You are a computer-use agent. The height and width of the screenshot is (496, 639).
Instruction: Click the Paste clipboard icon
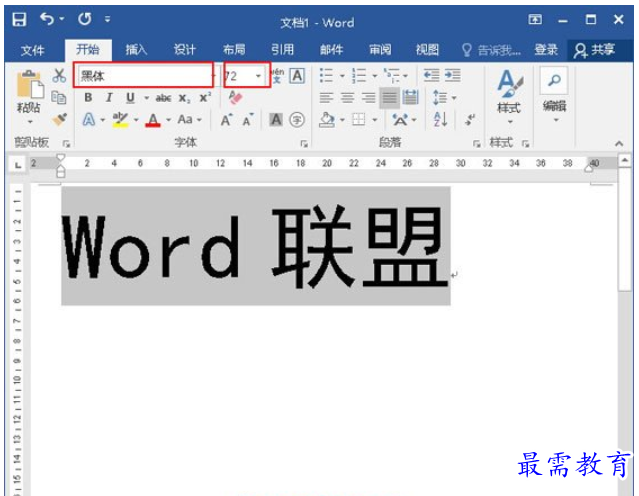tap(30, 84)
